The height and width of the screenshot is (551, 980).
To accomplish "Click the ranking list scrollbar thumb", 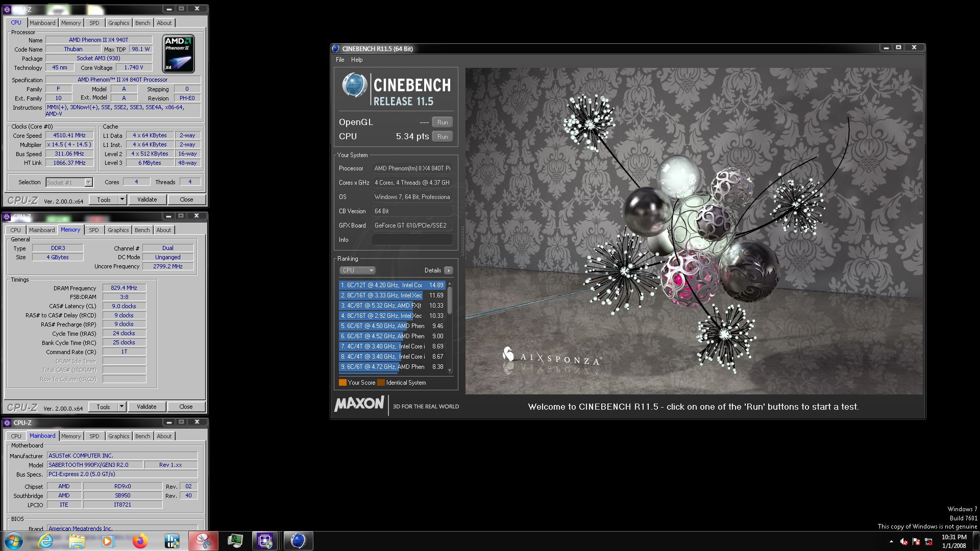I will coord(450,300).
